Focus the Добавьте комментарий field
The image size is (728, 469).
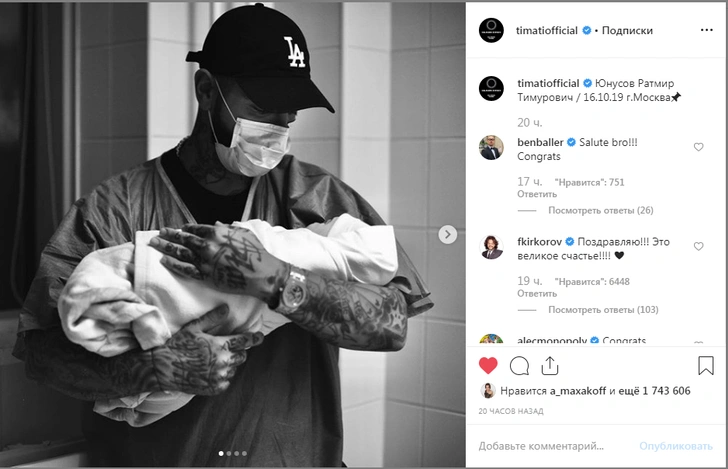(x=555, y=446)
